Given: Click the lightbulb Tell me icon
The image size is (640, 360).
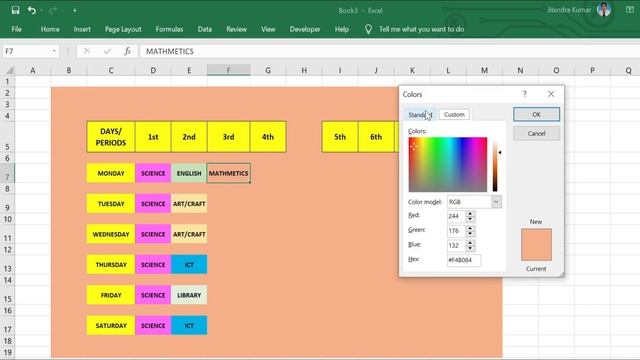Looking at the screenshot, I should tap(368, 29).
